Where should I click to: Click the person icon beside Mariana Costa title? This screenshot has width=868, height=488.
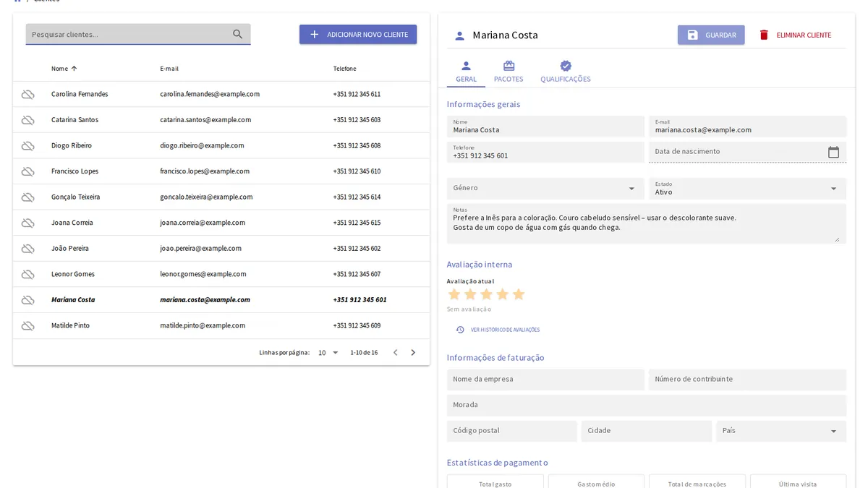point(459,35)
